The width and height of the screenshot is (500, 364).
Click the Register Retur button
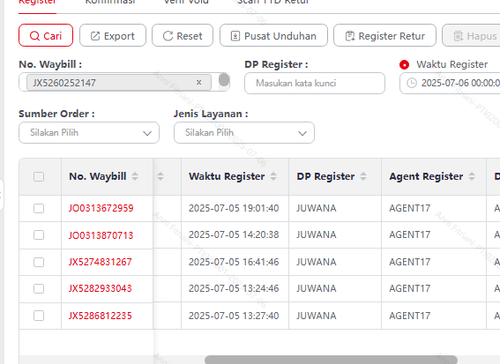385,35
